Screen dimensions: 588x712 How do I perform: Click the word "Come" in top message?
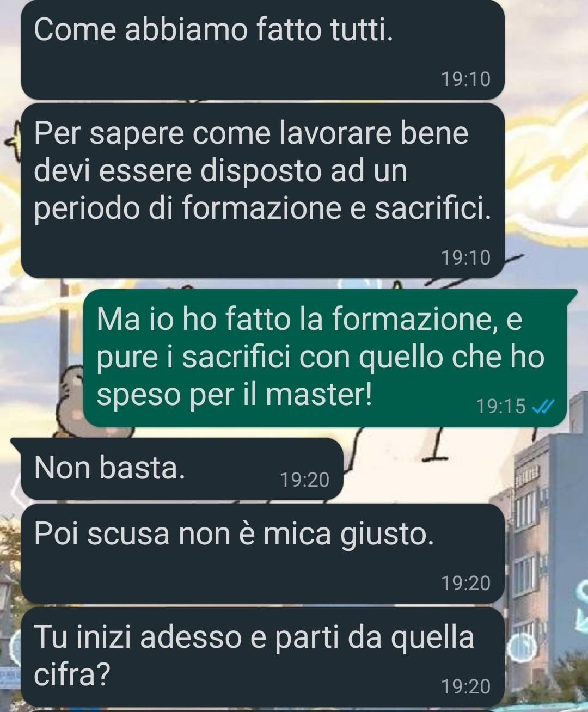click(x=75, y=29)
